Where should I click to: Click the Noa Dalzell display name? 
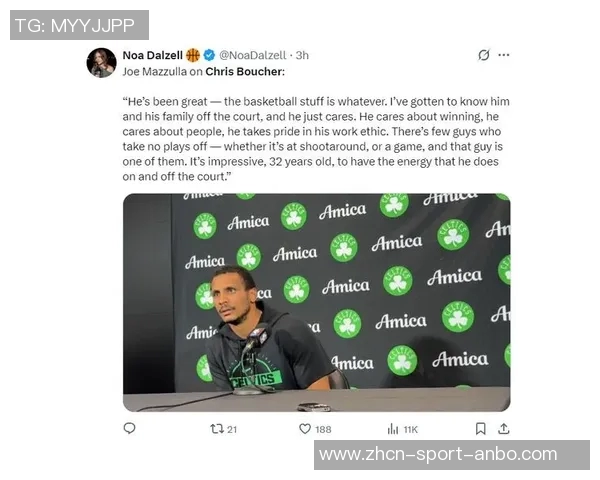point(152,55)
